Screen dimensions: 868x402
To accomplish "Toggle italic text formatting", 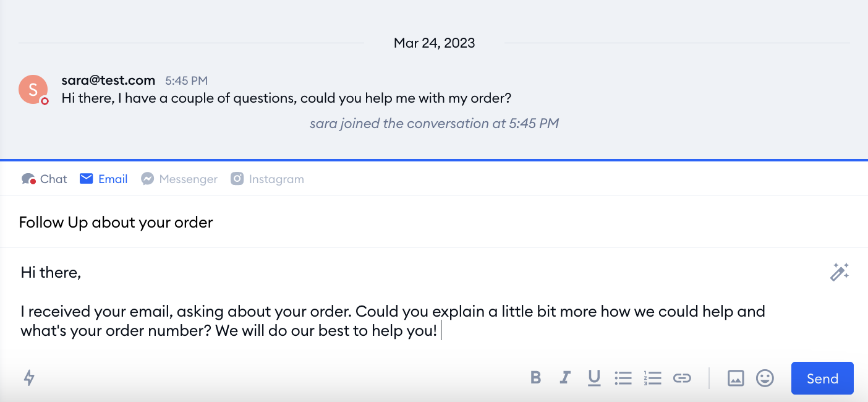I will pos(564,377).
